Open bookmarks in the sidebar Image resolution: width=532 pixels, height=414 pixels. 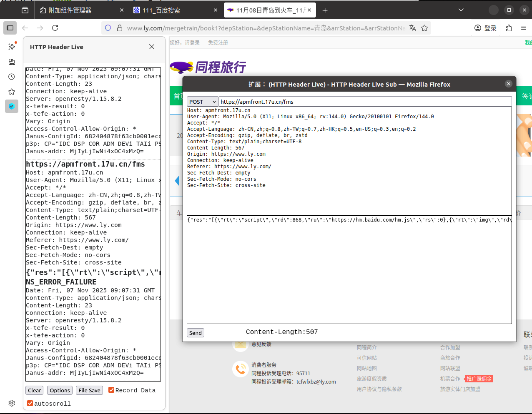click(12, 92)
